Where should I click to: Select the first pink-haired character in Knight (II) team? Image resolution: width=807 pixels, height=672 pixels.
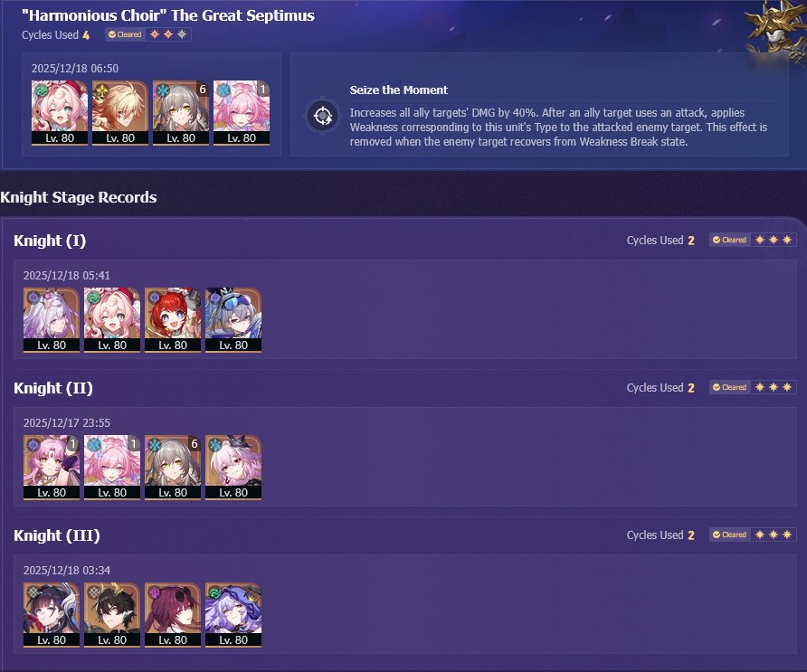tap(52, 468)
